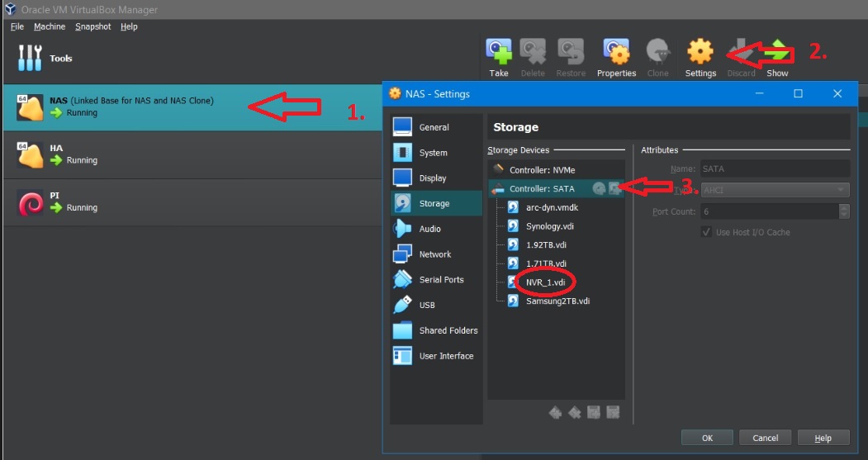Open the General settings category
The width and height of the screenshot is (868, 460).
point(436,127)
